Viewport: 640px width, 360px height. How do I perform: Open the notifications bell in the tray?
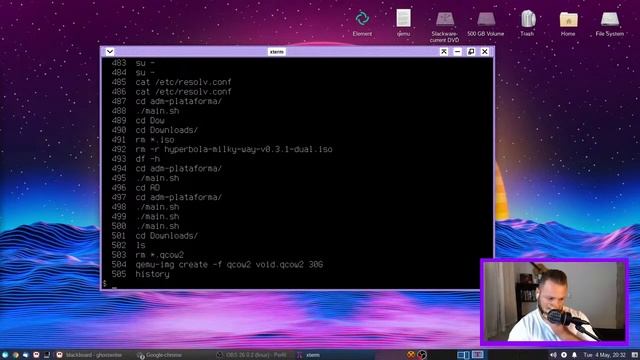pyautogui.click(x=574, y=355)
